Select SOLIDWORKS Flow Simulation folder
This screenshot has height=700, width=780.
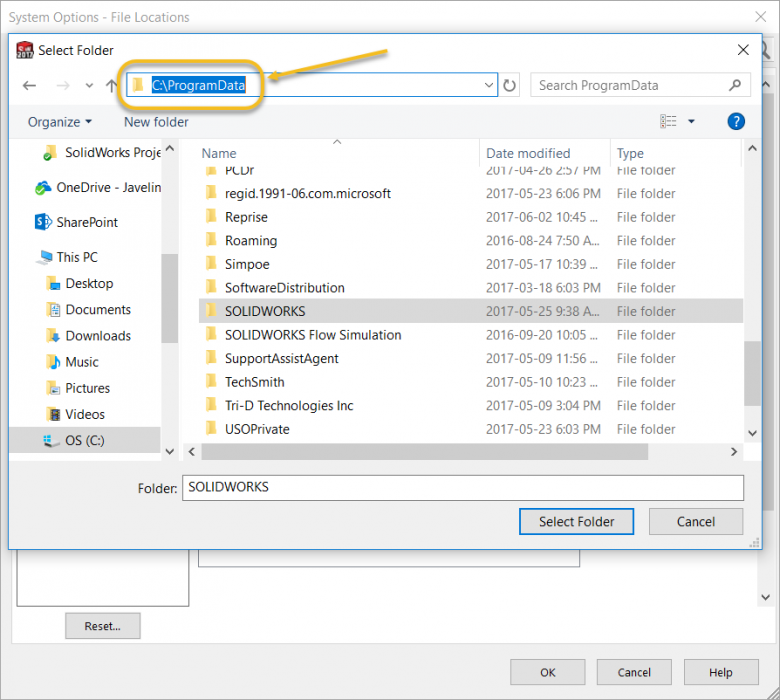coord(471,335)
